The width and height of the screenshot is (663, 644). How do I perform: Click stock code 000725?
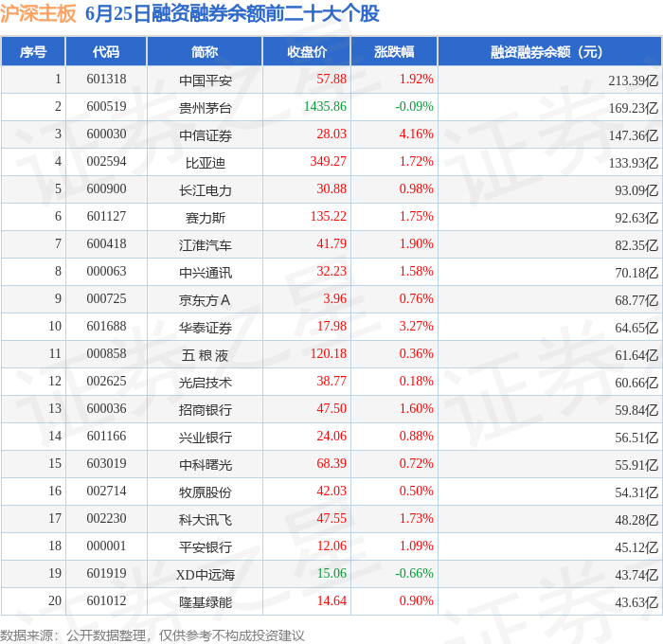106,299
